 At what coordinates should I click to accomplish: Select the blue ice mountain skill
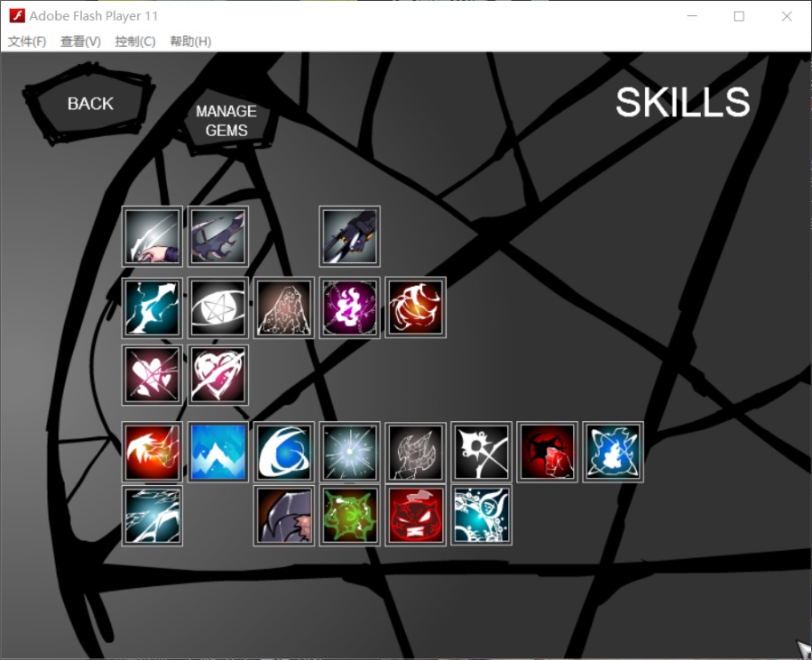coord(218,452)
